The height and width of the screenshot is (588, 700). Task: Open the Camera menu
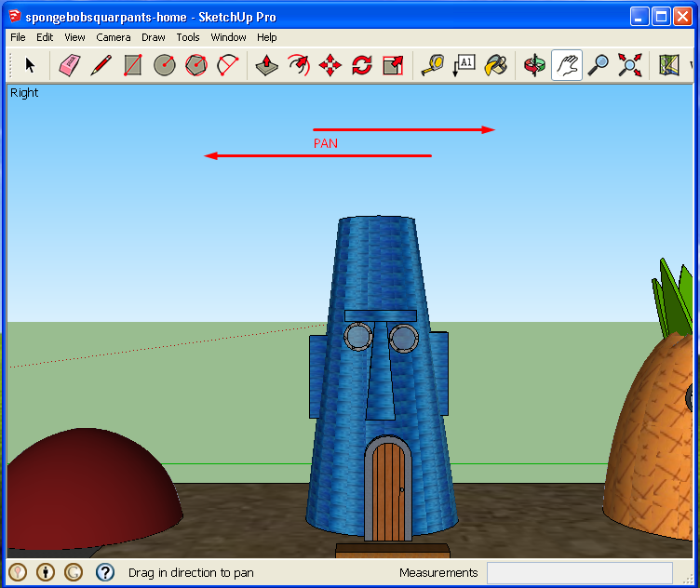click(114, 37)
